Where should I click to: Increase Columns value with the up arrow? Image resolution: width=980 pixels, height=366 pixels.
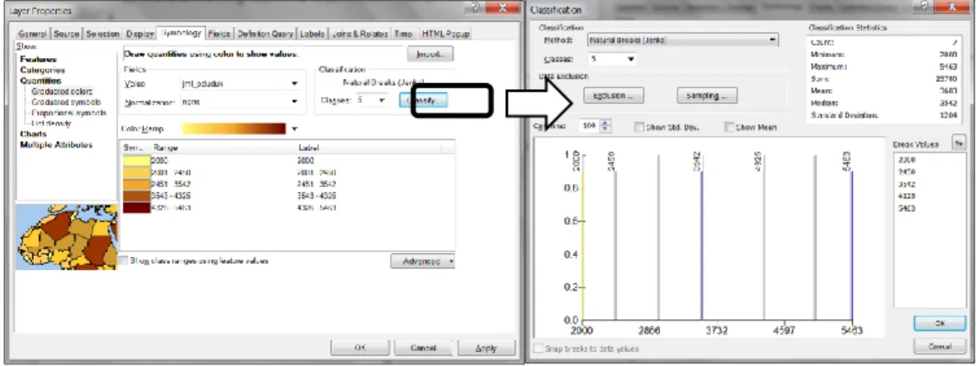603,123
